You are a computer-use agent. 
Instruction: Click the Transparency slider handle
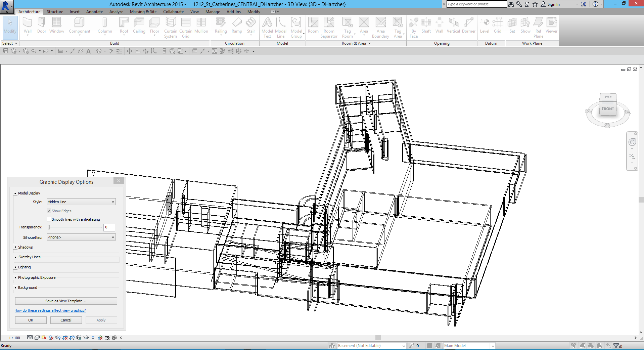coord(49,227)
